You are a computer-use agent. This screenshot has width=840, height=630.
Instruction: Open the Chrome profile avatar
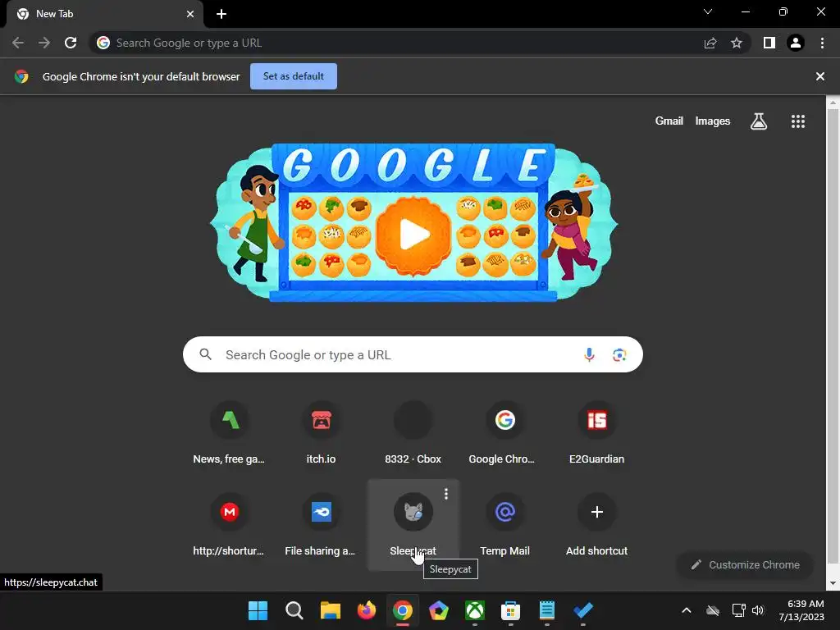[796, 43]
